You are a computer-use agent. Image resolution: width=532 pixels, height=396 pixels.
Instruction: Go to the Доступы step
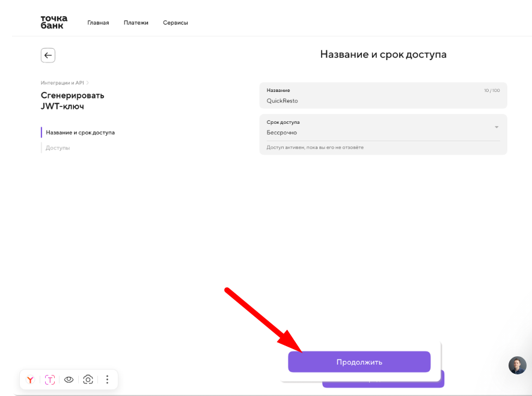[58, 148]
